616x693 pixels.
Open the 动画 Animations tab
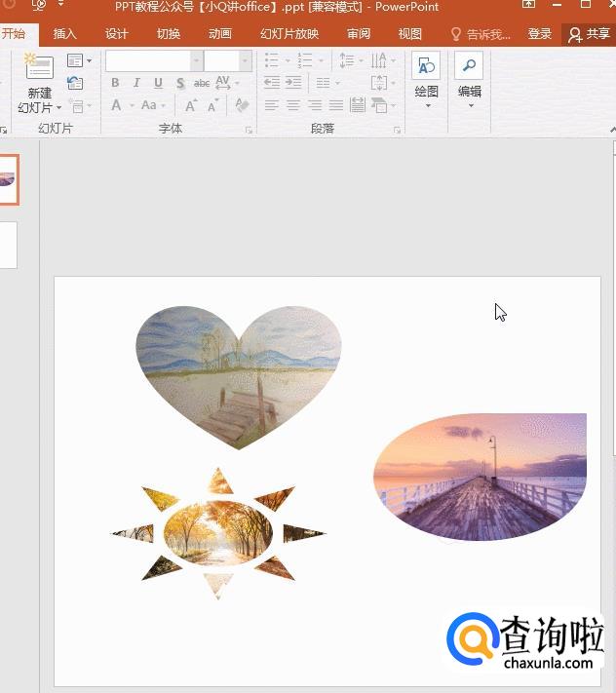[x=220, y=33]
